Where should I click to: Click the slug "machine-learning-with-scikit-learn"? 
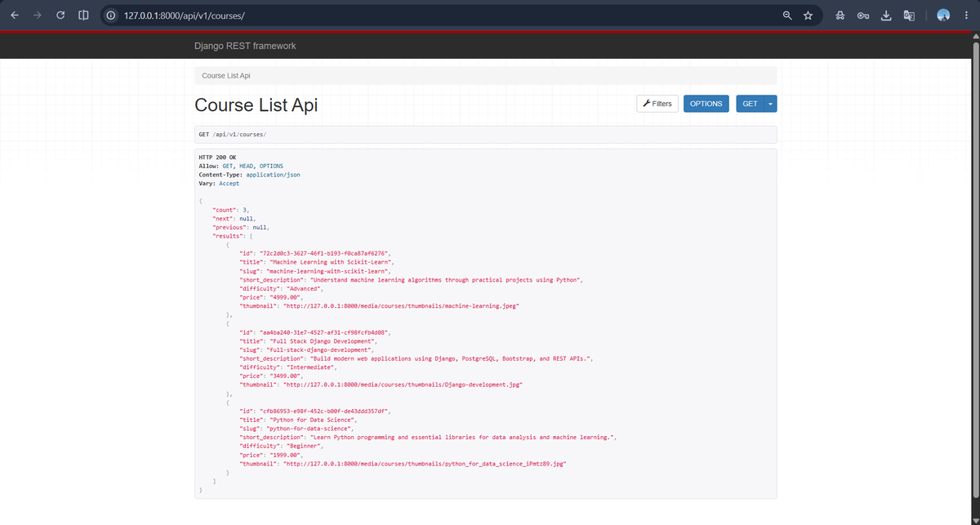(x=327, y=271)
